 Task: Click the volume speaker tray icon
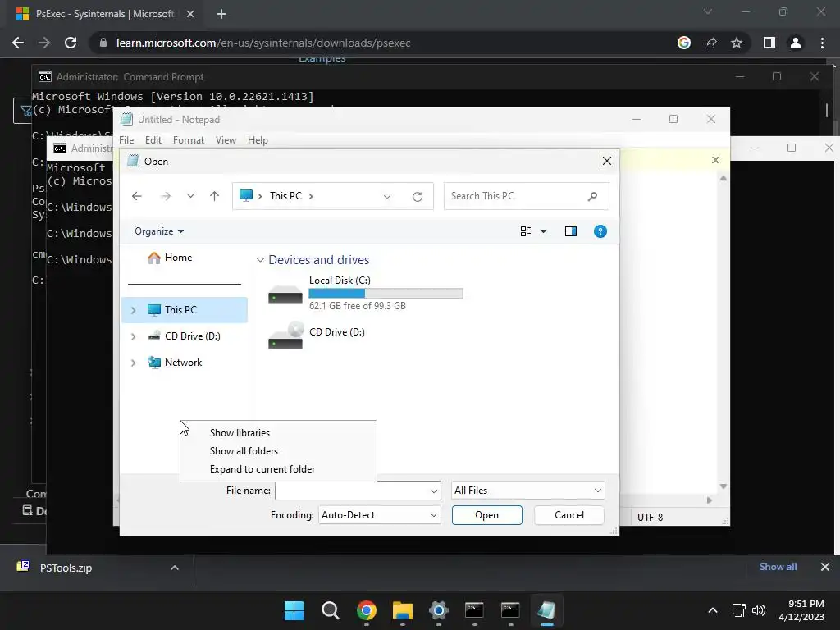pos(759,610)
